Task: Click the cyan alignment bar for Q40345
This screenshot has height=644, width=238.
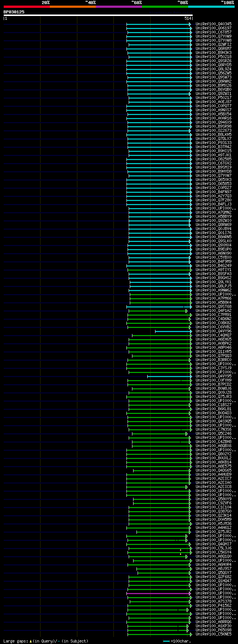Action: (x=159, y=24)
